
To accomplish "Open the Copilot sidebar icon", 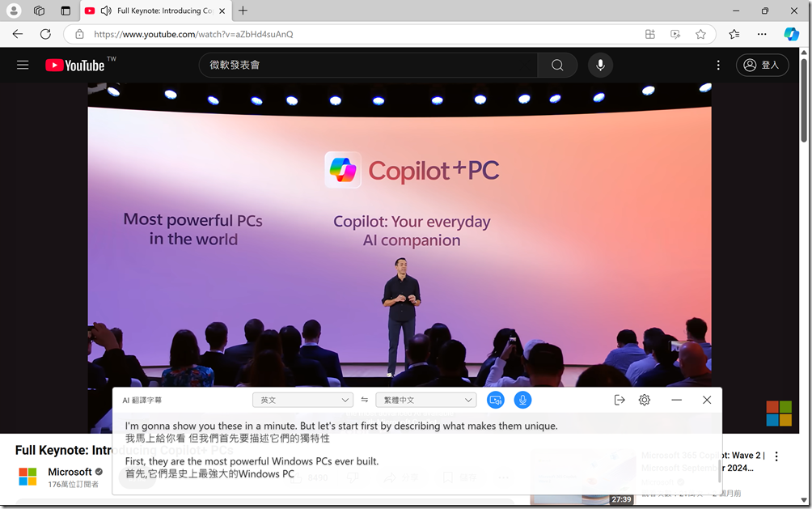I will 791,34.
